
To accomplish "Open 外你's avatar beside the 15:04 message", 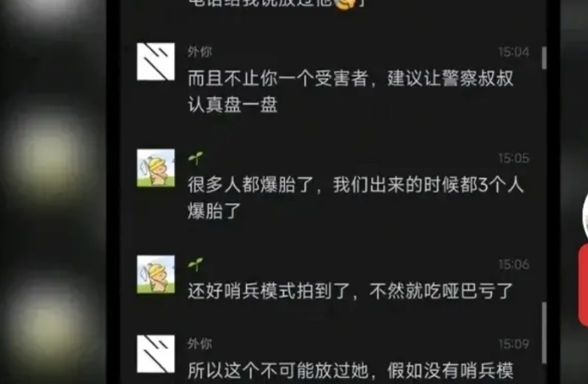I will [155, 61].
